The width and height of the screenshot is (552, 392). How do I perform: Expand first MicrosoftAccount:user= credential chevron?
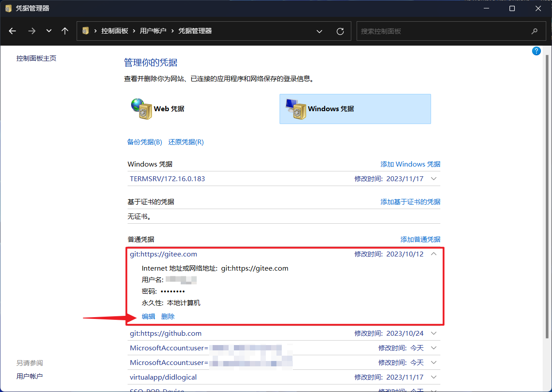(434, 348)
